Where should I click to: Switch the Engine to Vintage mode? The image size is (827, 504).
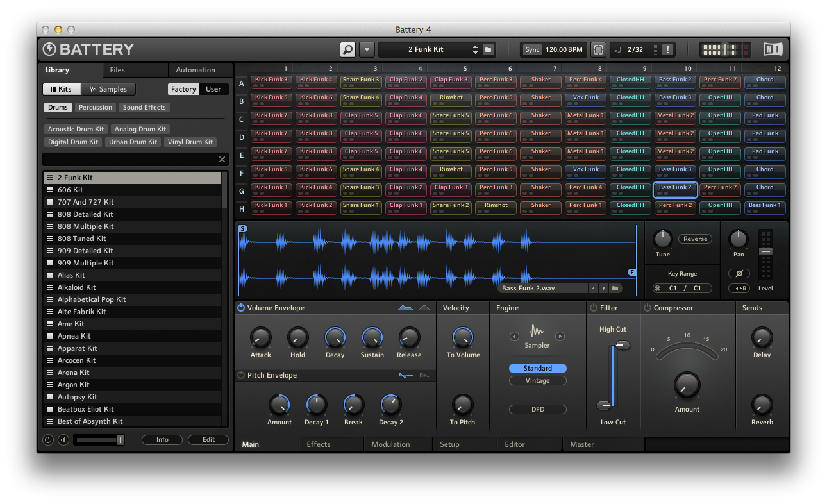coord(537,380)
